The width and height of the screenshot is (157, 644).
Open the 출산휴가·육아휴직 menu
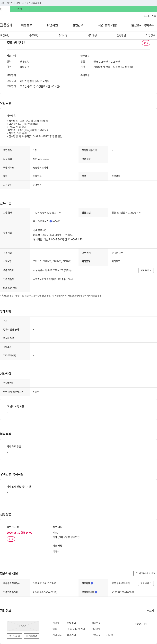click(143, 25)
